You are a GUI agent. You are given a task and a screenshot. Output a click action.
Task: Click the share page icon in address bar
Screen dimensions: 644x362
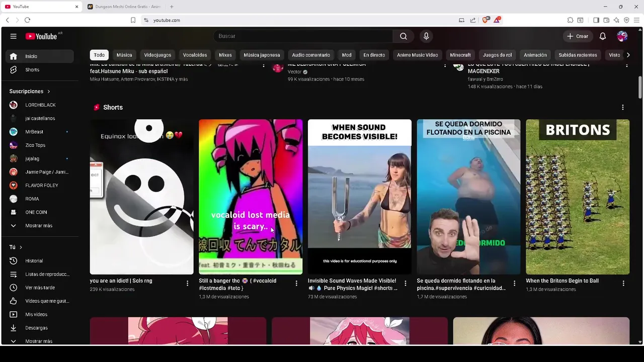(473, 20)
